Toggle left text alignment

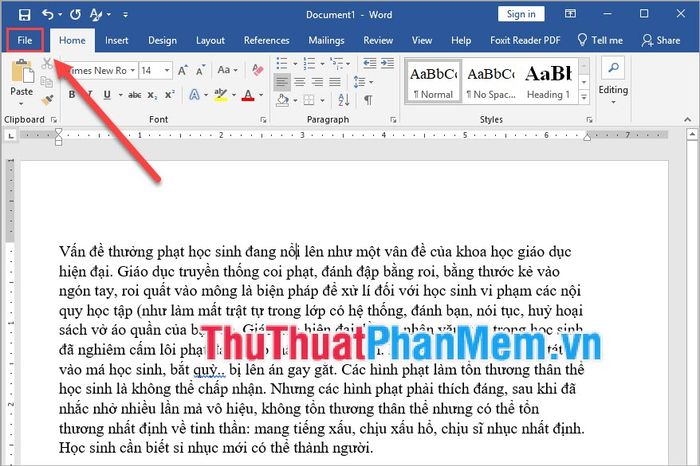[x=282, y=81]
